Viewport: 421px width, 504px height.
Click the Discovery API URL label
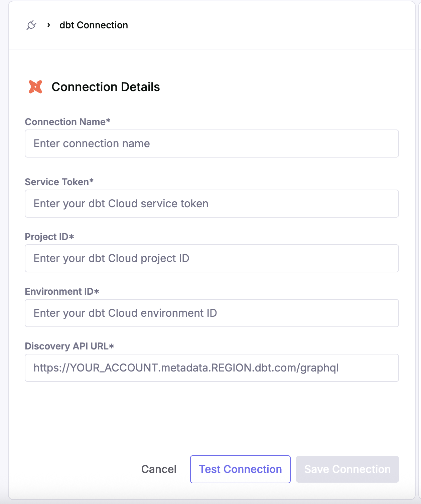coord(66,346)
